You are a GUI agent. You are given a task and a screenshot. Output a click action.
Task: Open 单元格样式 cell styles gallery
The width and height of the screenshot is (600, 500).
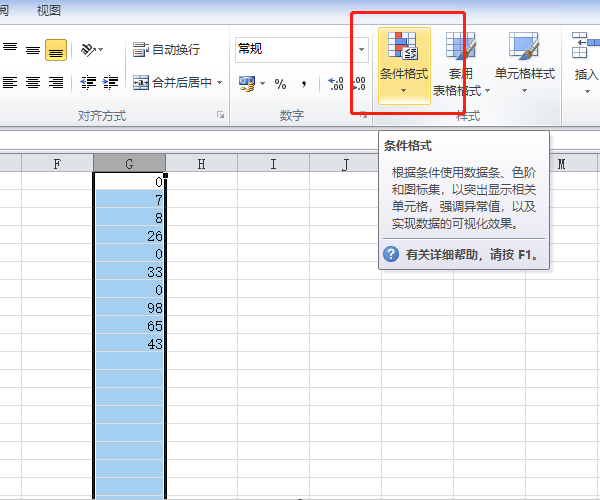pos(525,64)
